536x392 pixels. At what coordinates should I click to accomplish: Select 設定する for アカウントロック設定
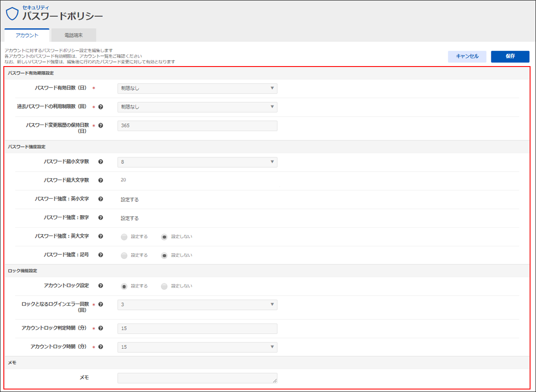coord(124,286)
